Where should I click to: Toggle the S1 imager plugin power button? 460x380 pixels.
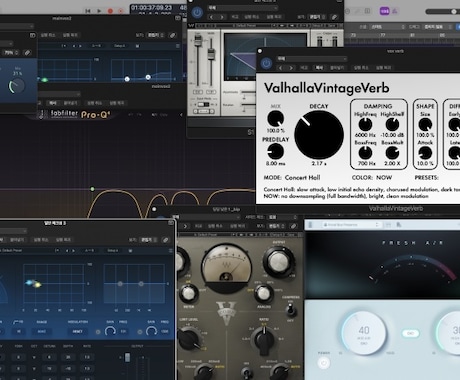pyautogui.click(x=197, y=13)
